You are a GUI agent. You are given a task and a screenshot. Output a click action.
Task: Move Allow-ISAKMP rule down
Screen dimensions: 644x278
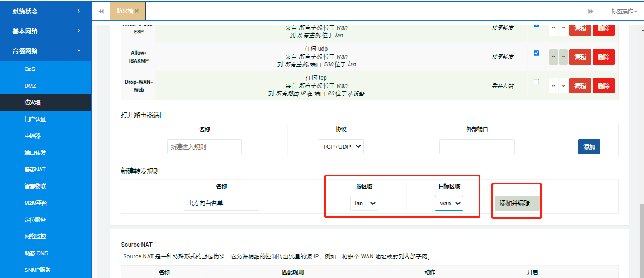(563, 56)
